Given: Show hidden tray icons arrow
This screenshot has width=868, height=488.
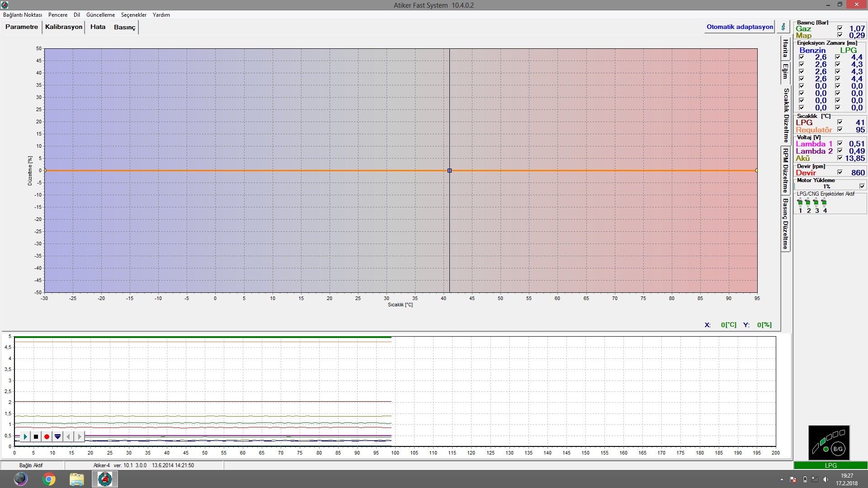Looking at the screenshot, I should 782,479.
